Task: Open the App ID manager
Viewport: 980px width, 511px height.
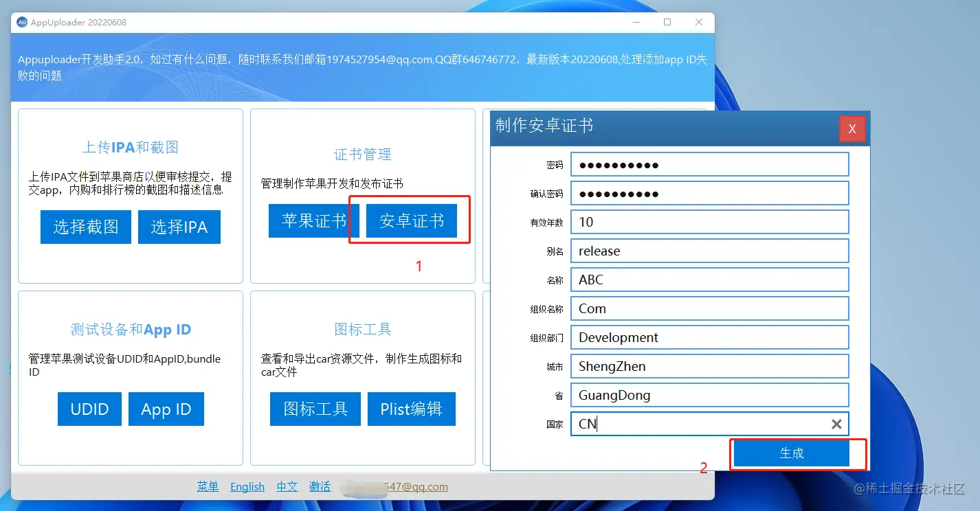Action: click(x=166, y=409)
